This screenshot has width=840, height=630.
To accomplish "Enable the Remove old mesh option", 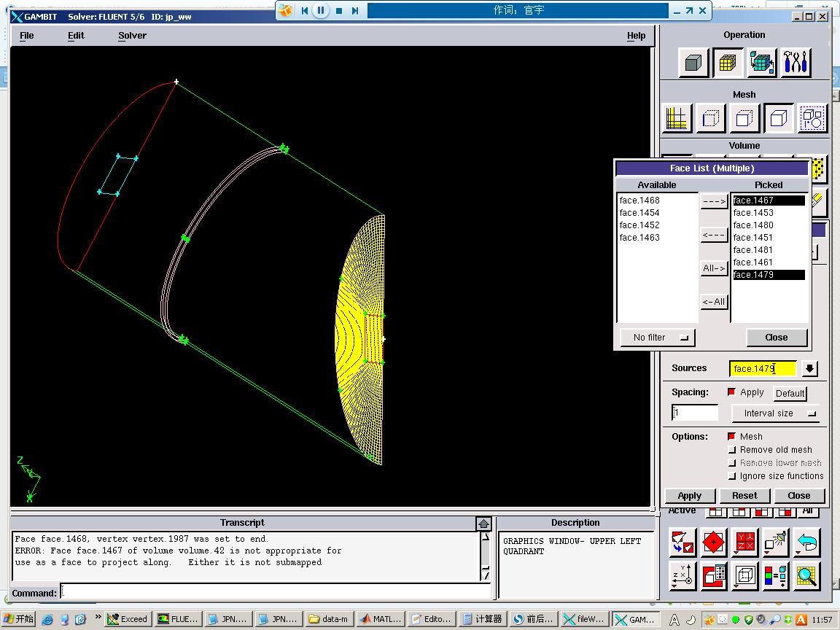I will pyautogui.click(x=732, y=450).
